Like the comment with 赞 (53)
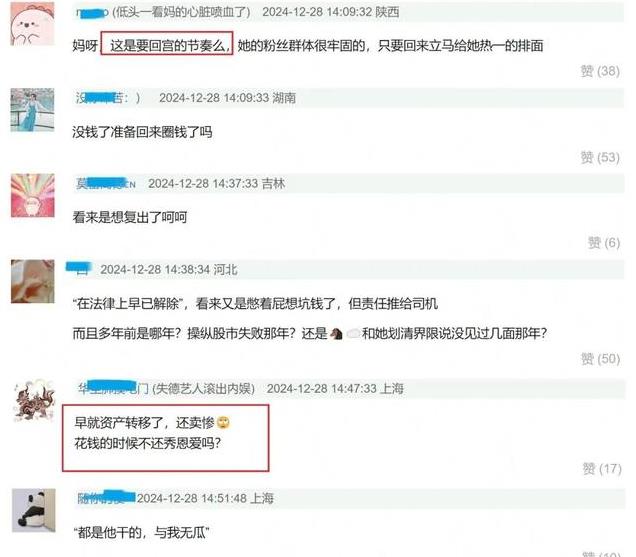 pos(600,157)
